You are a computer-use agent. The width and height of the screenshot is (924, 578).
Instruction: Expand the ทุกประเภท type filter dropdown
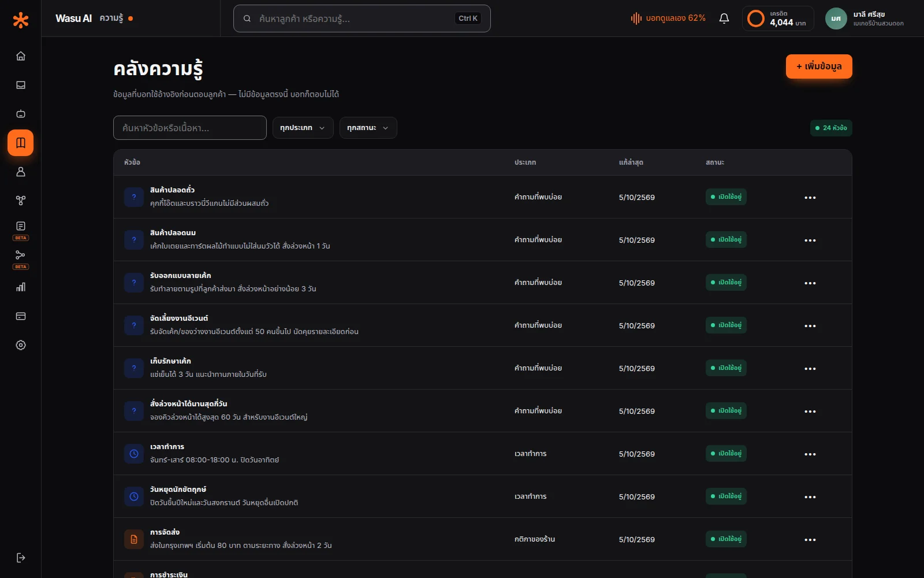pos(303,128)
